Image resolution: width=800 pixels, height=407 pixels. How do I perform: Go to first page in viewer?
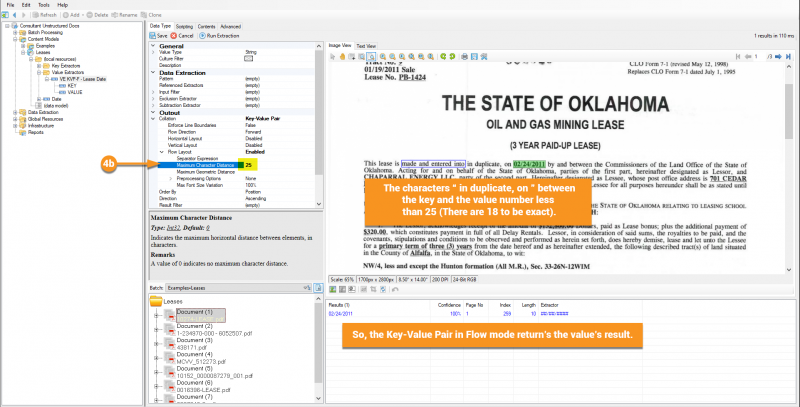click(738, 57)
